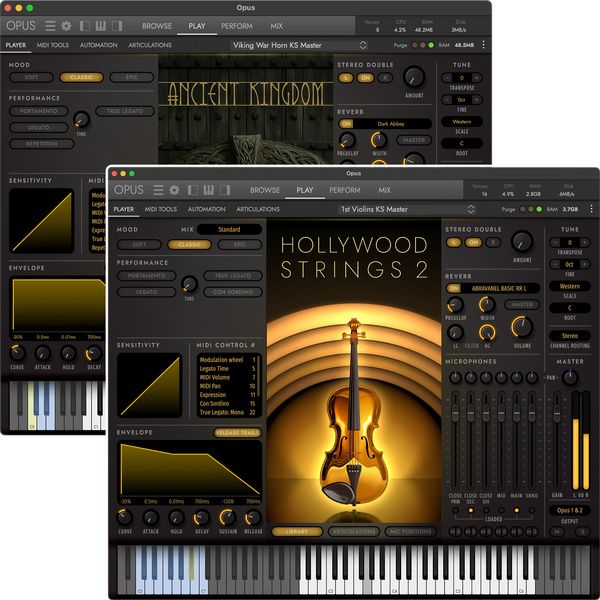Click the reverb Predelay knob in Hollywood Strings
600x600 pixels.
[455, 305]
